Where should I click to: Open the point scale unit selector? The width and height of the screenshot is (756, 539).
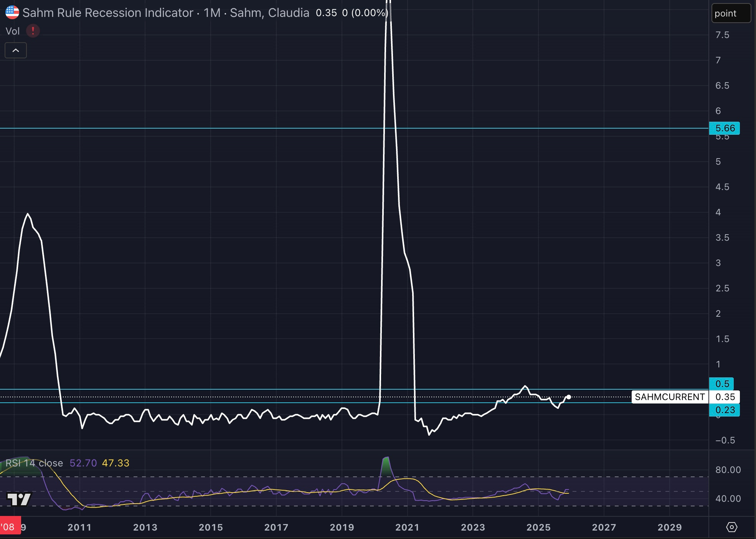pyautogui.click(x=731, y=13)
